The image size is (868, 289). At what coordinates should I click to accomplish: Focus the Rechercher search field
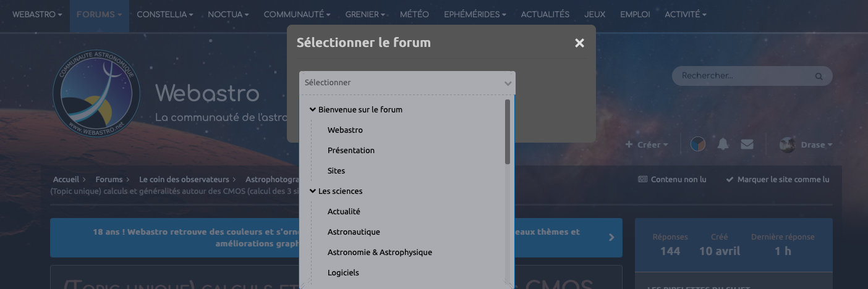pos(745,76)
